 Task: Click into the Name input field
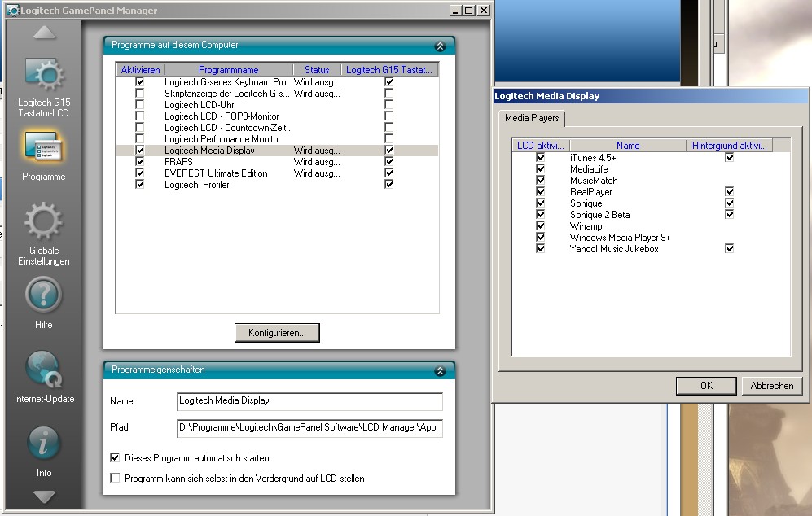(x=309, y=401)
